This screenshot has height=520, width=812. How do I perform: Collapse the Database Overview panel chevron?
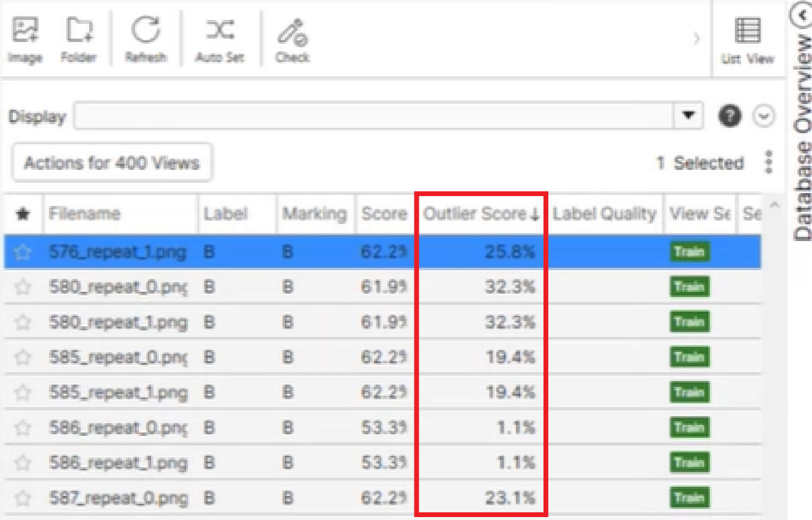pyautogui.click(x=800, y=15)
